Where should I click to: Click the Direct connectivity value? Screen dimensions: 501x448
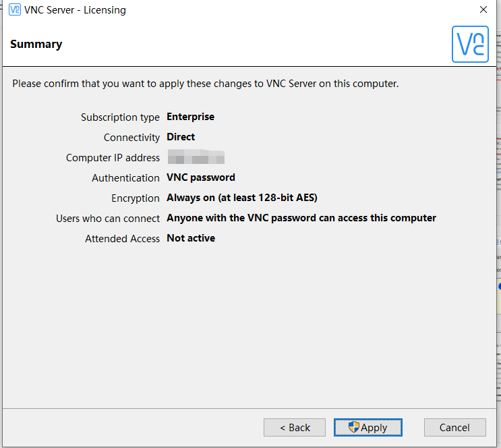pos(181,137)
